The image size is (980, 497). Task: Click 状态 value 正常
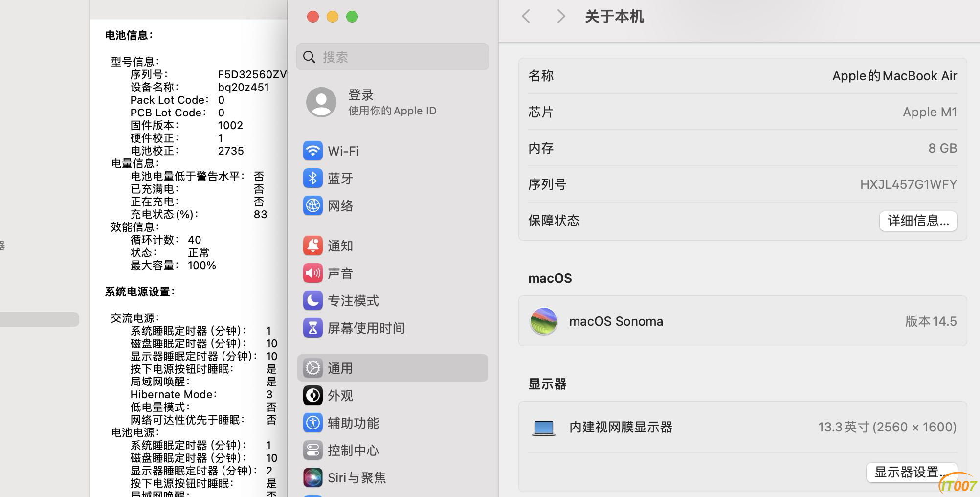199,252
